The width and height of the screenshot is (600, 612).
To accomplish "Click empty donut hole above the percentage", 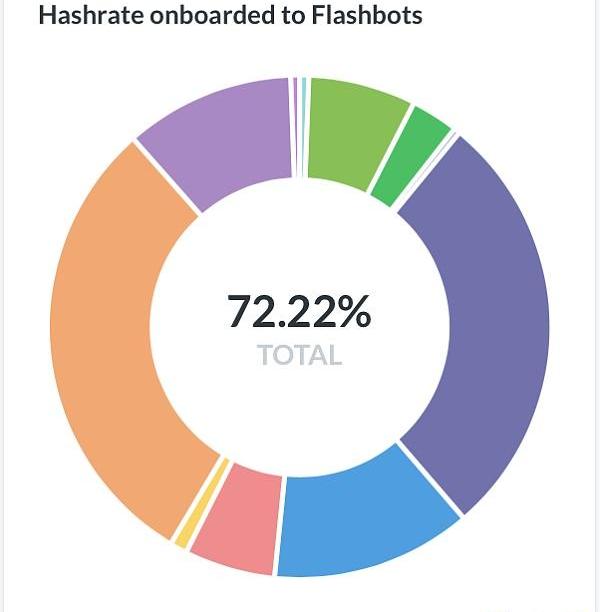I will click(x=300, y=240).
